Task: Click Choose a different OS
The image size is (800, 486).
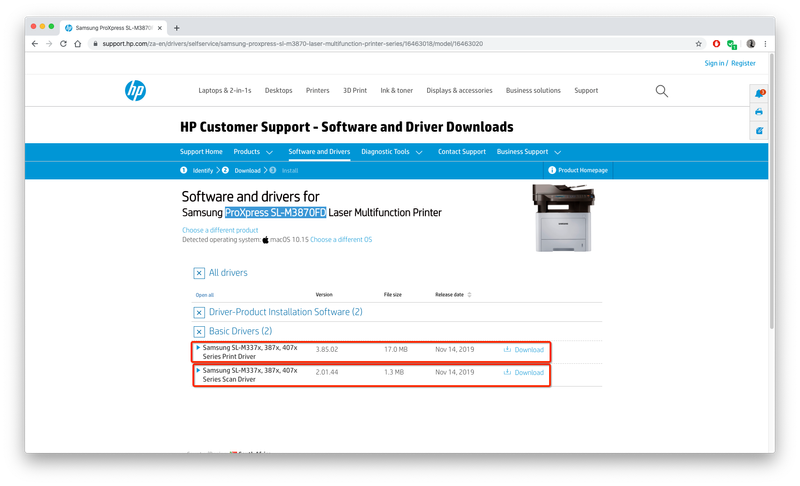Action: 341,239
